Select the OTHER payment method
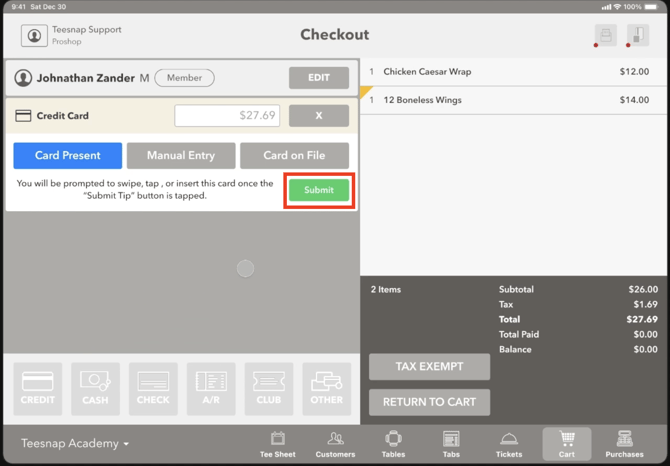670x466 pixels. (326, 389)
